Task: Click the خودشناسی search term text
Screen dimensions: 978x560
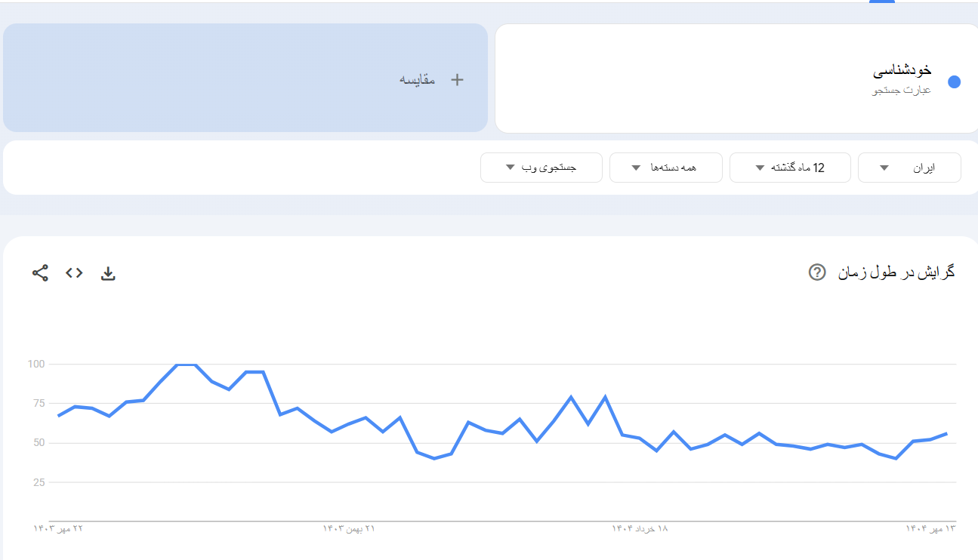Action: 902,71
